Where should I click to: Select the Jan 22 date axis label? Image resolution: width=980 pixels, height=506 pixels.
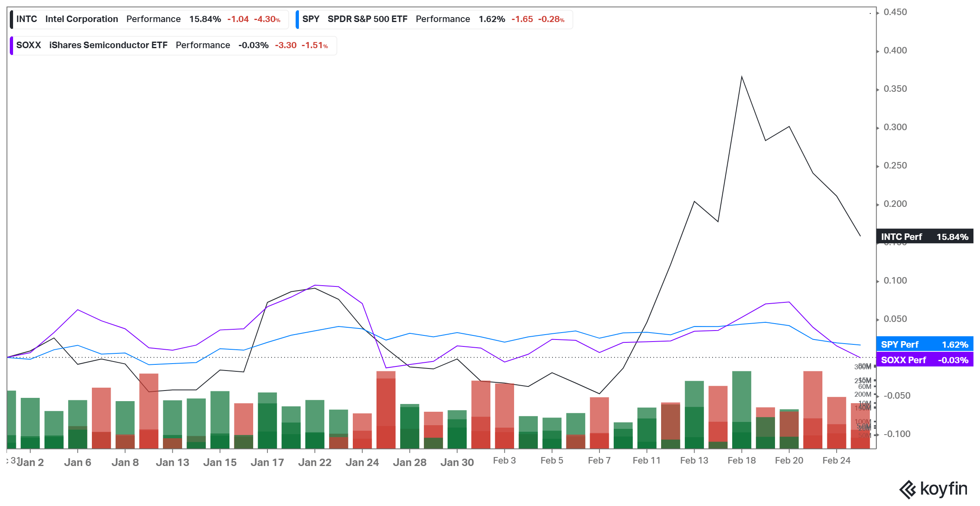pyautogui.click(x=315, y=462)
